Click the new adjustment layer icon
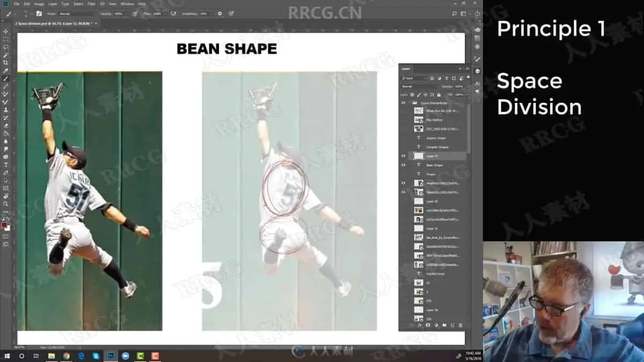This screenshot has height=362, width=644. tap(436, 325)
